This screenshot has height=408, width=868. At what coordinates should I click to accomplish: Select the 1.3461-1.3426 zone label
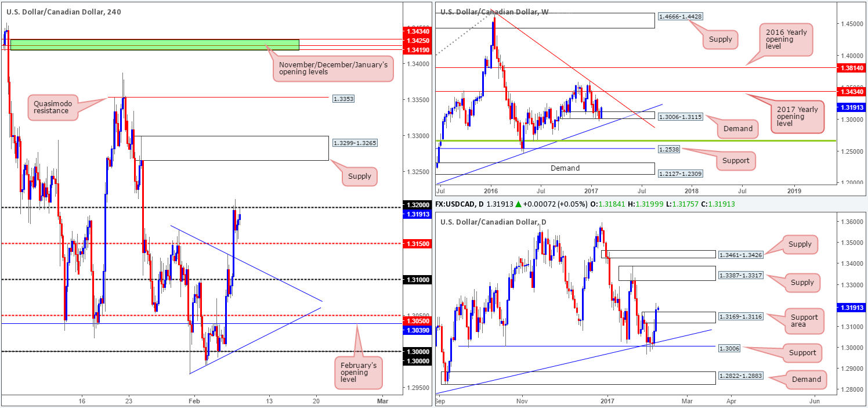point(741,254)
